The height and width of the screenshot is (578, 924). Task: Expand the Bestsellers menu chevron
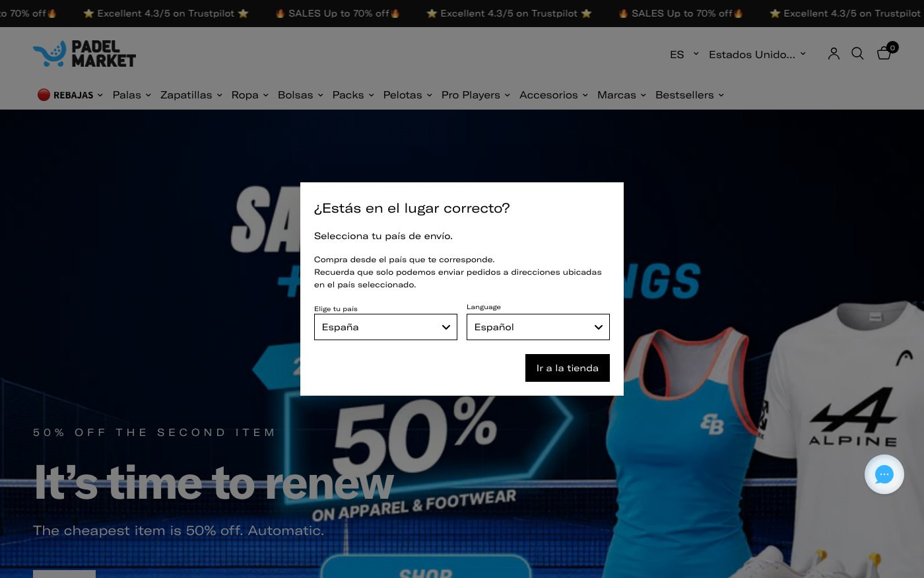coord(721,95)
